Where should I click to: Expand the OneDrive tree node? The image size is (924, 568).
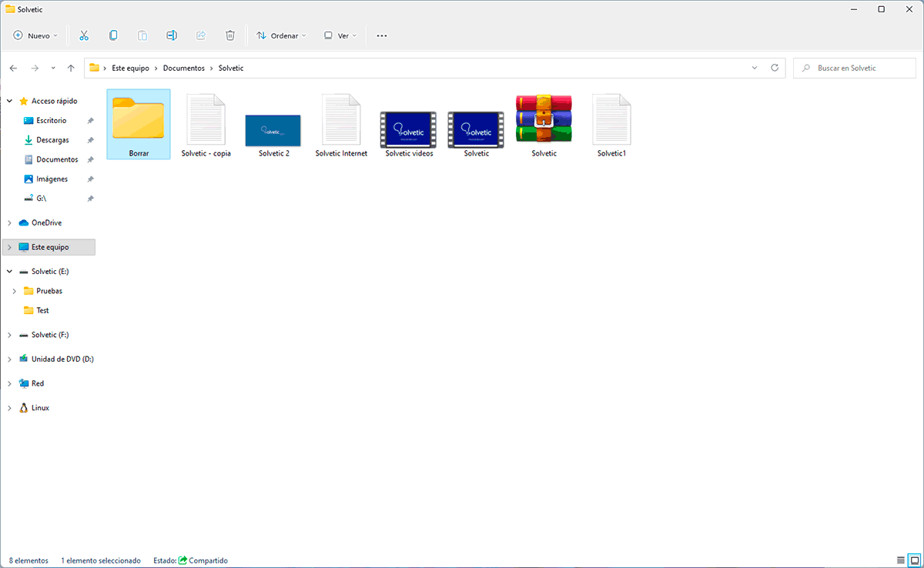pos(9,222)
